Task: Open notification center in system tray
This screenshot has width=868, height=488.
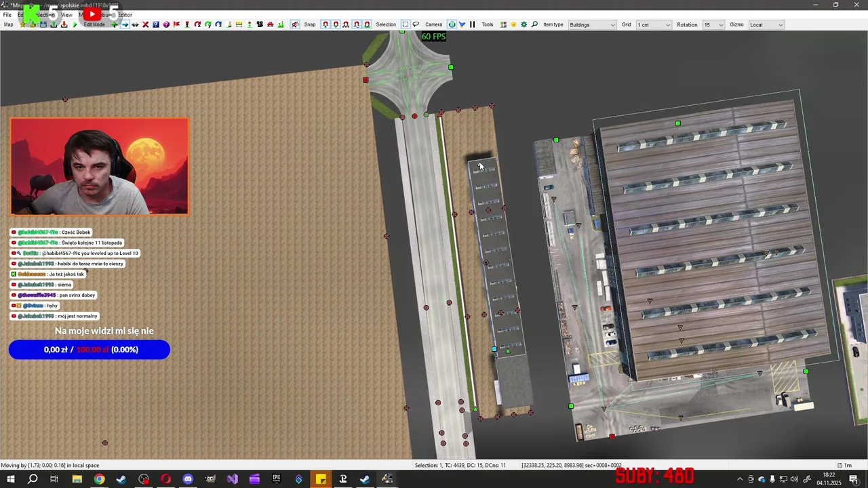Action: point(854,479)
